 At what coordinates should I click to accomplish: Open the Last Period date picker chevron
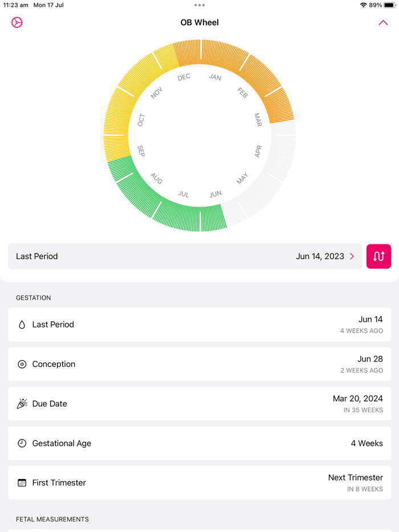pyautogui.click(x=352, y=256)
